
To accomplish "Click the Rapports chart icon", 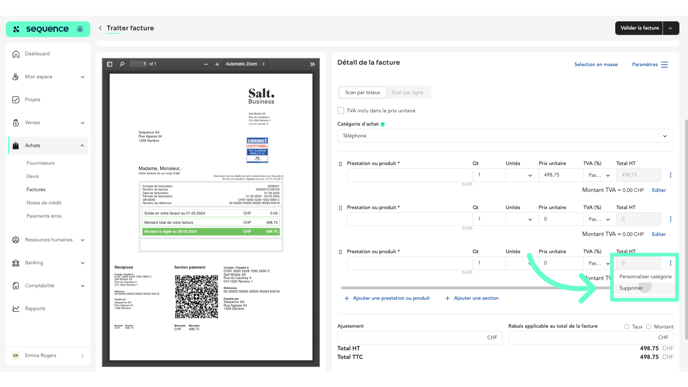I will 16,309.
